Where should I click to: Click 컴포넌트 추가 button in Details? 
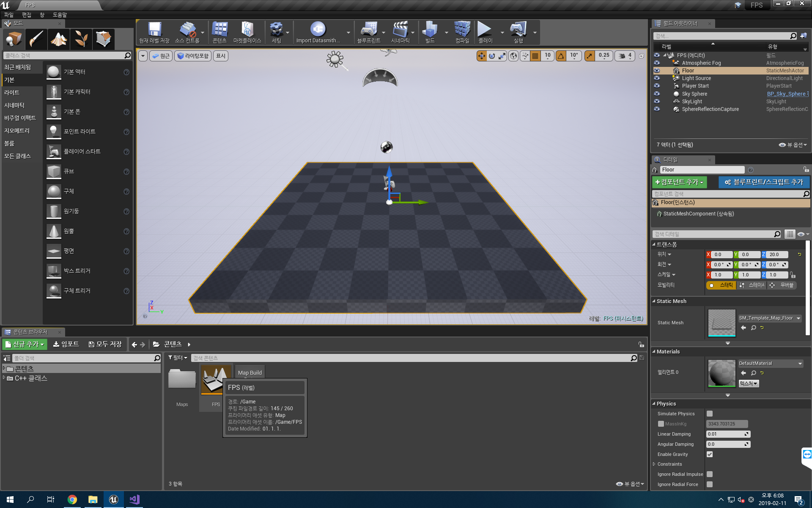point(680,182)
